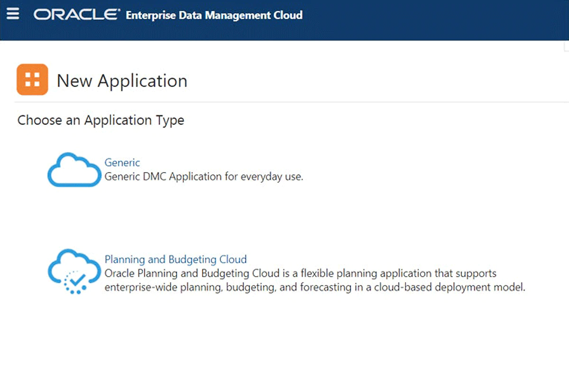Click partial box at right edge below header
This screenshot has width=569, height=392.
[566, 46]
